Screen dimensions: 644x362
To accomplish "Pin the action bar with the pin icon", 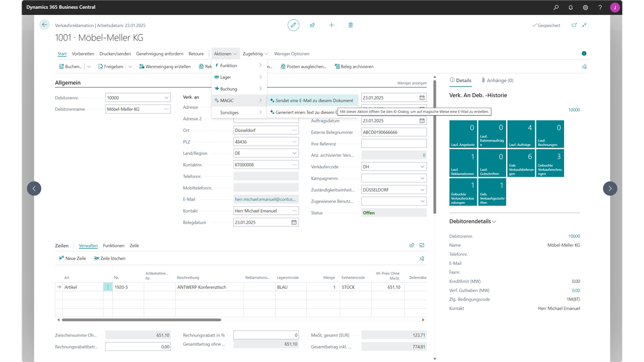I will point(584,66).
